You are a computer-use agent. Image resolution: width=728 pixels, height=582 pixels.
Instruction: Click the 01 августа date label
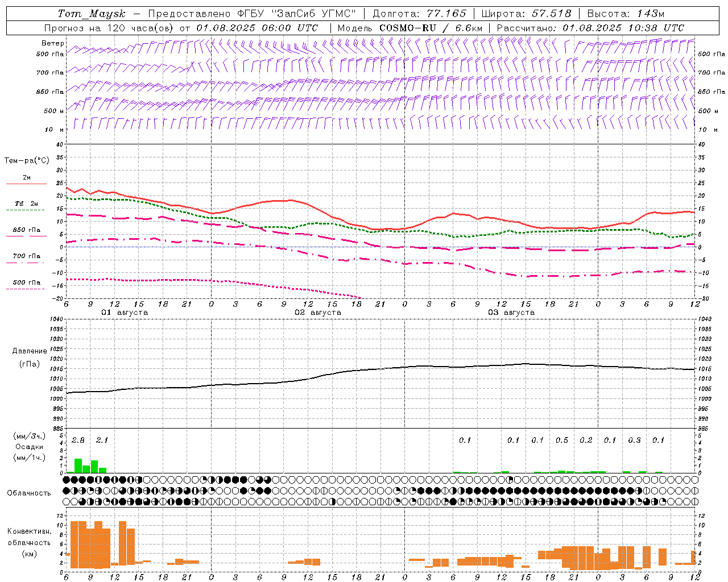[x=125, y=313]
